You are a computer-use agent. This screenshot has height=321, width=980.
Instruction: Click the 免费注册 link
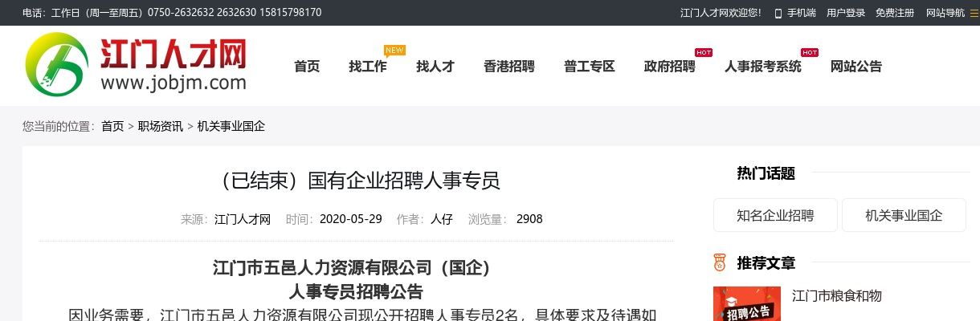click(x=895, y=13)
